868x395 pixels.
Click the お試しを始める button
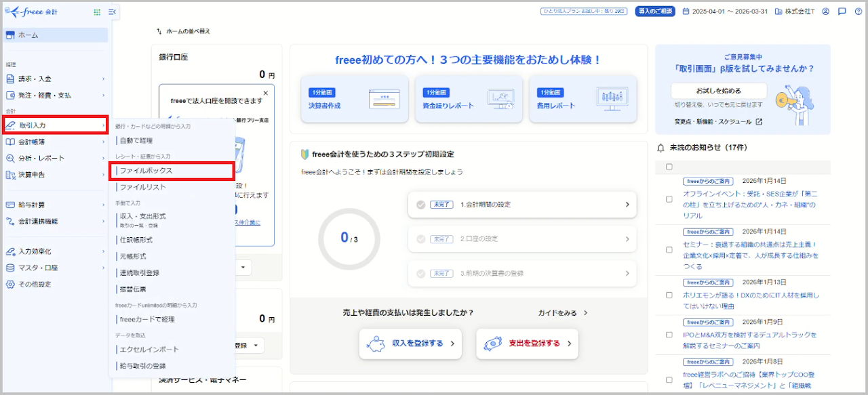[x=719, y=91]
